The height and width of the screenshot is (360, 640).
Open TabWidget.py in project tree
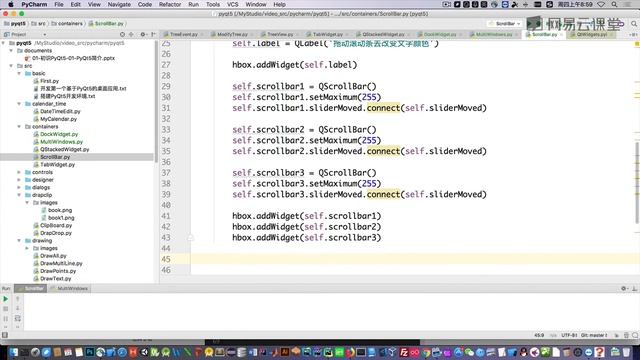click(57, 164)
